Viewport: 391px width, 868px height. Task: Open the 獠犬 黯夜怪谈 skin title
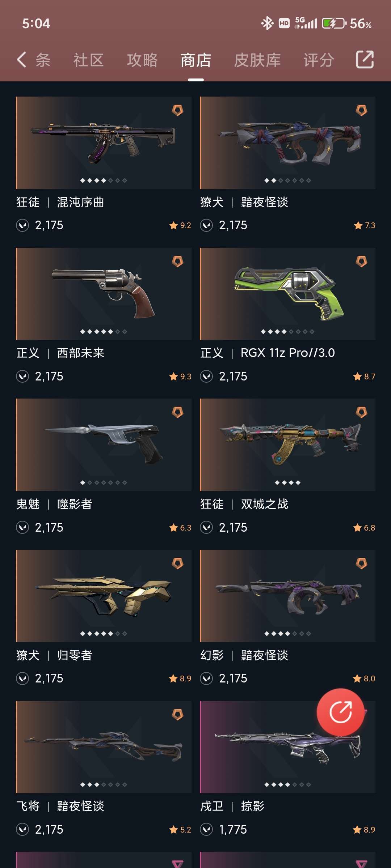point(244,202)
